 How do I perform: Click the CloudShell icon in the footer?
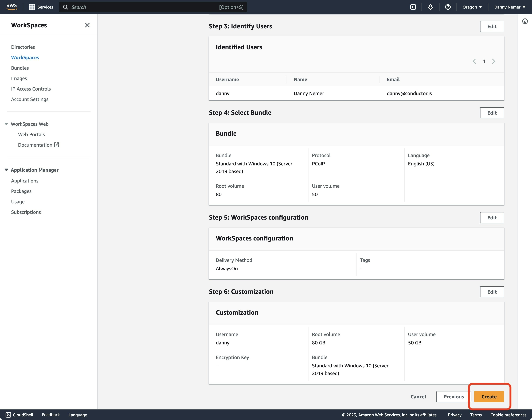click(8, 415)
